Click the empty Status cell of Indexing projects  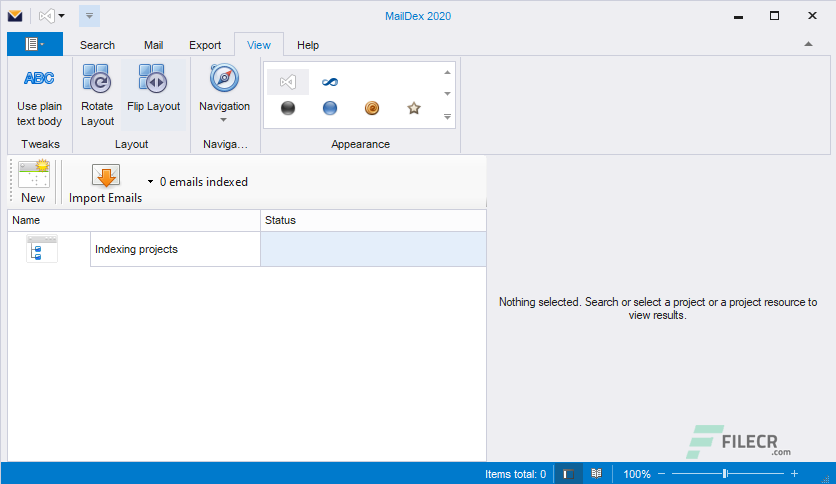click(x=373, y=249)
